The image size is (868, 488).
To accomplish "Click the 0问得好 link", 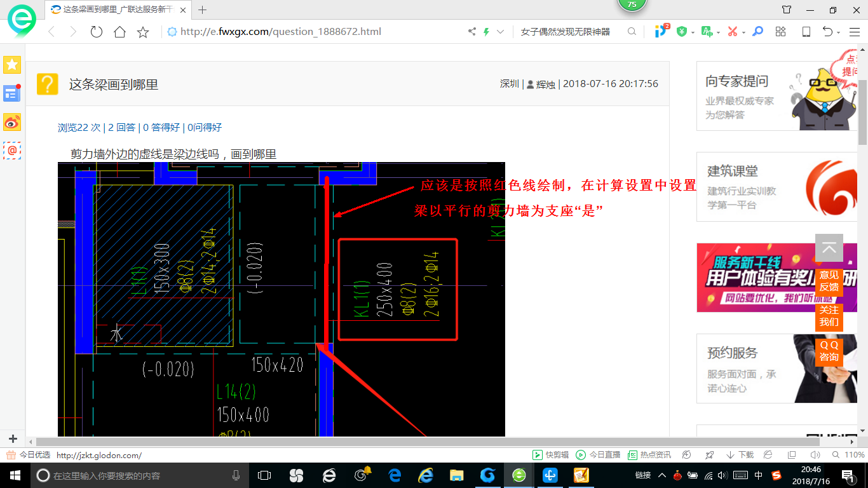I will click(x=205, y=127).
